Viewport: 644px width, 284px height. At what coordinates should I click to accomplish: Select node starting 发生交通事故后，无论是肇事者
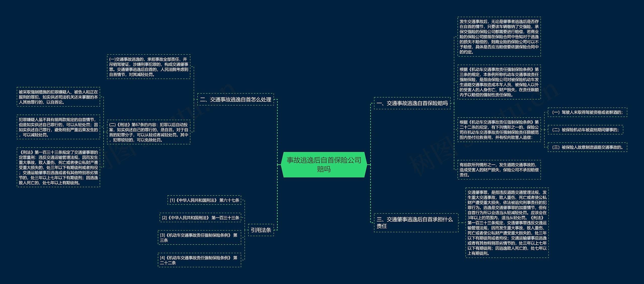499,37
